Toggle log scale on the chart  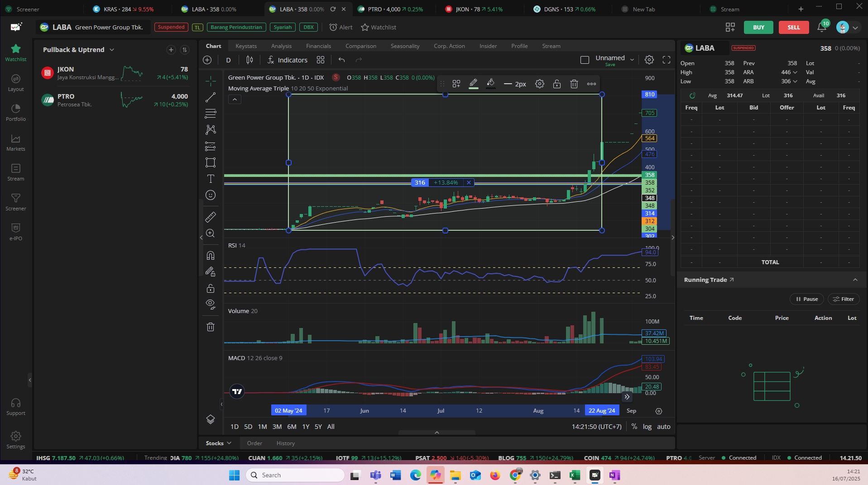(x=647, y=427)
